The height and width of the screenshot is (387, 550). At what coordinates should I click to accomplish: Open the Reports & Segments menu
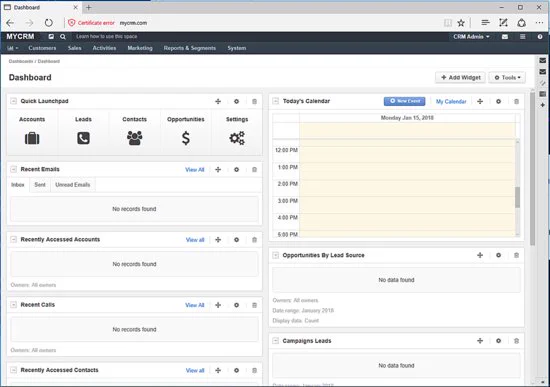[190, 48]
